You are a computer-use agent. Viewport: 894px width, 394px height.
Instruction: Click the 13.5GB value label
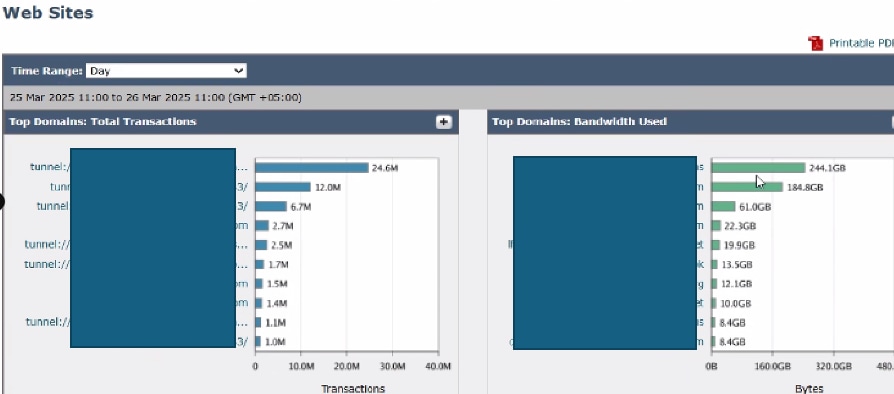(737, 265)
